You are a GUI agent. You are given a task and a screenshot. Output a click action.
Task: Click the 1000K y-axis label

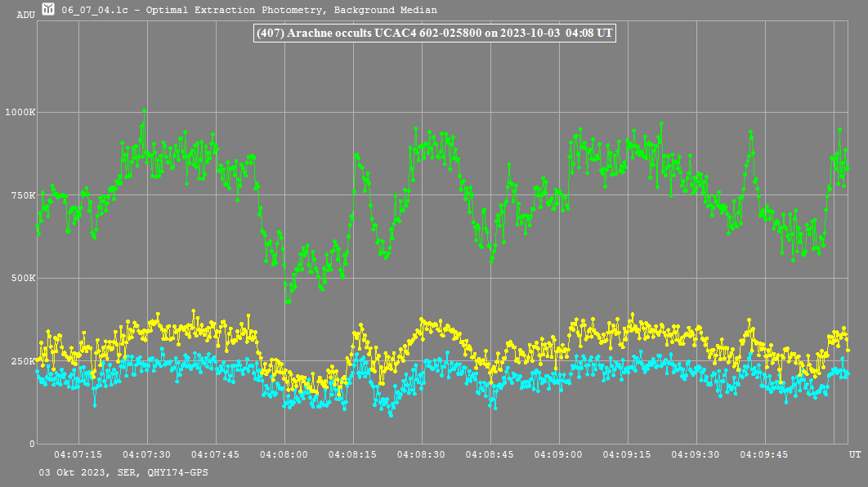[19, 112]
